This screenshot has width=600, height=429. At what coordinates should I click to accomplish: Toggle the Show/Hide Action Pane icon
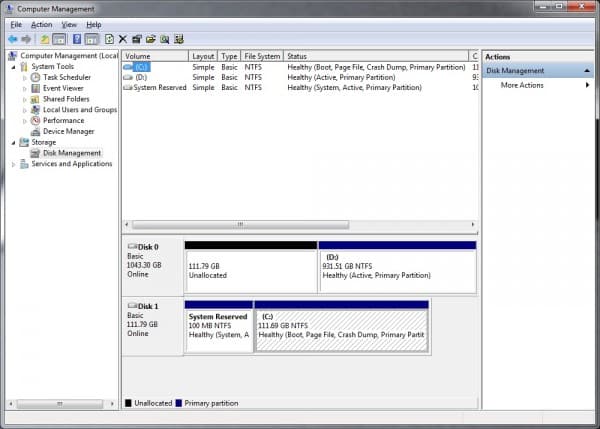click(91, 39)
